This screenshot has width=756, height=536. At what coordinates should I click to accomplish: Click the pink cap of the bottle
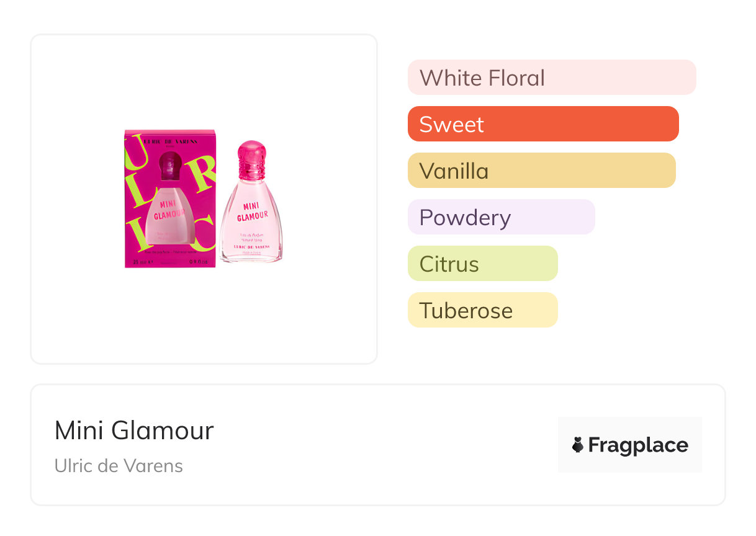251,158
